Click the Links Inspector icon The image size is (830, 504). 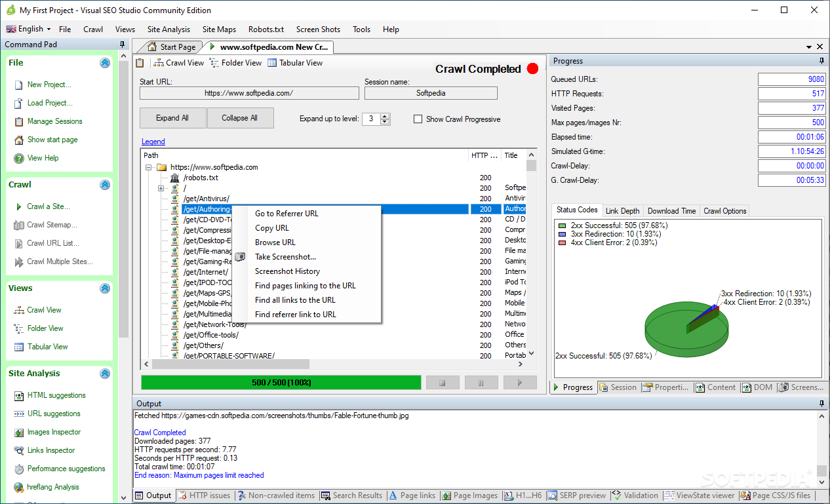point(18,450)
